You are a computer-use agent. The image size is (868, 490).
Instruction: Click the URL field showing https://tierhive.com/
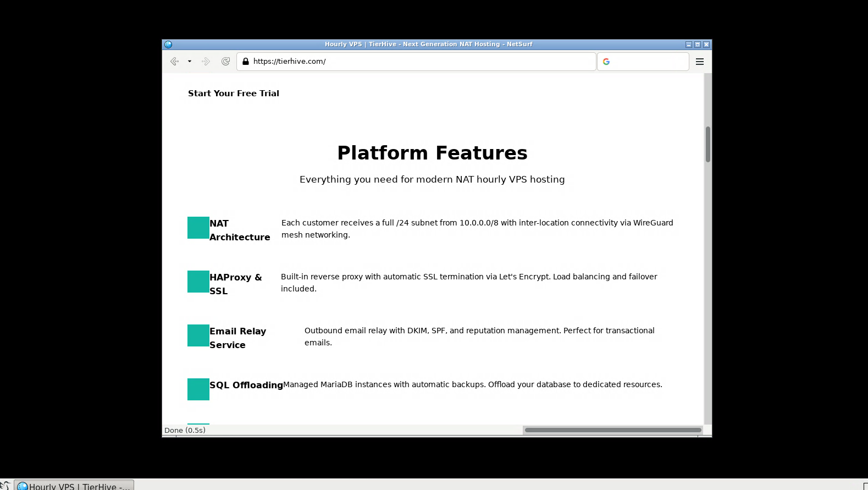(418, 62)
